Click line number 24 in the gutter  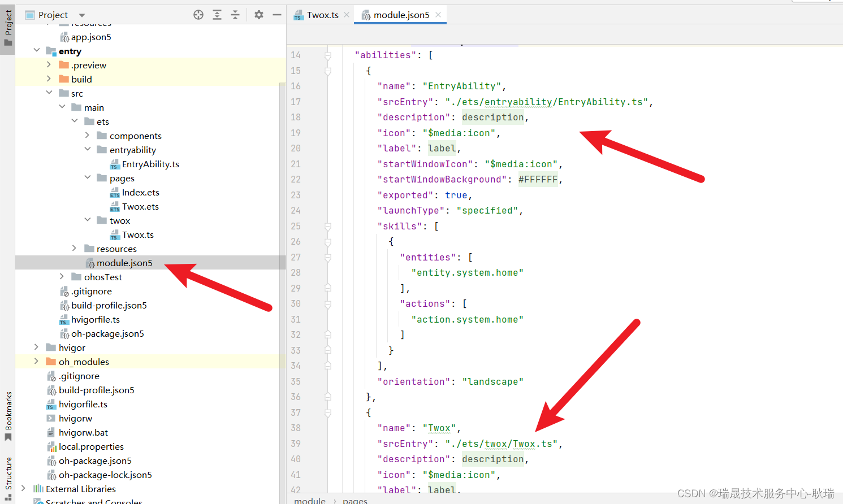296,211
